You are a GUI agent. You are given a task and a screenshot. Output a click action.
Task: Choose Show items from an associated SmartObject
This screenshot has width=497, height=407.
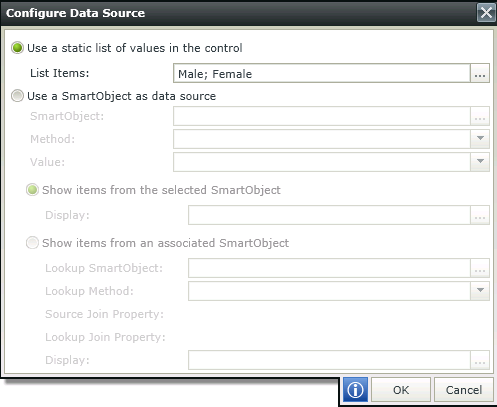32,243
